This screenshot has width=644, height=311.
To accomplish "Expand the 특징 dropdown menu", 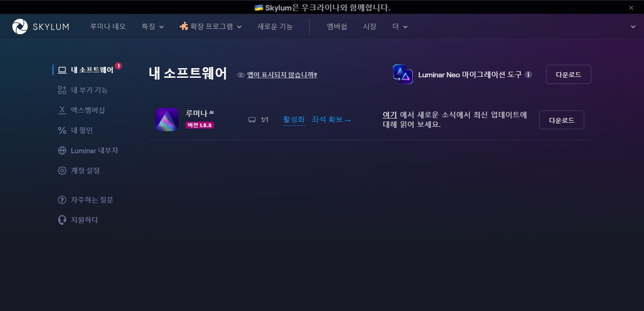I will 153,27.
